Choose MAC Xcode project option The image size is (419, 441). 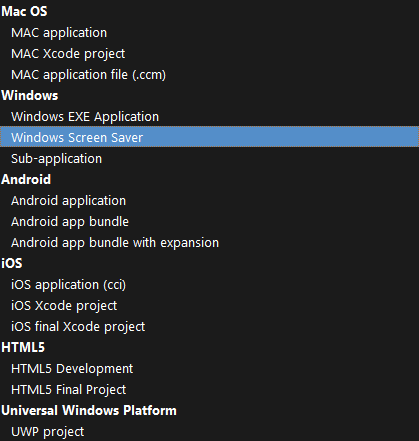pyautogui.click(x=209, y=54)
